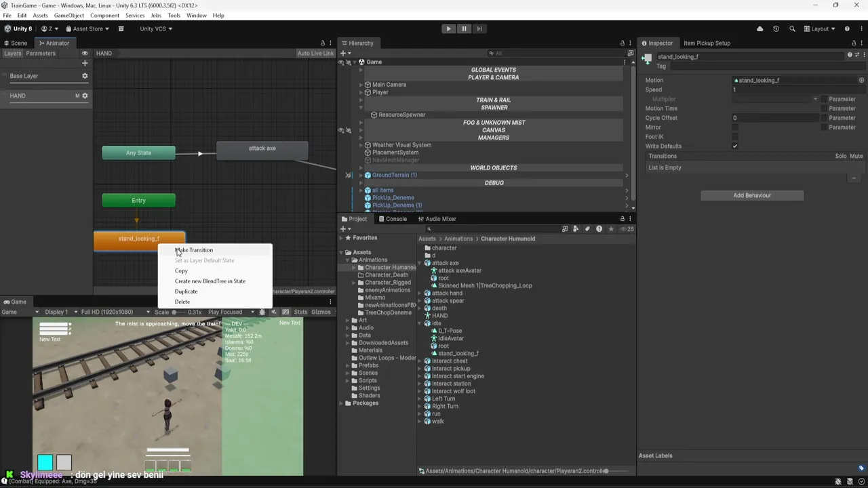The image size is (868, 488).
Task: Open the Unity Cloud icon
Action: pos(759,28)
